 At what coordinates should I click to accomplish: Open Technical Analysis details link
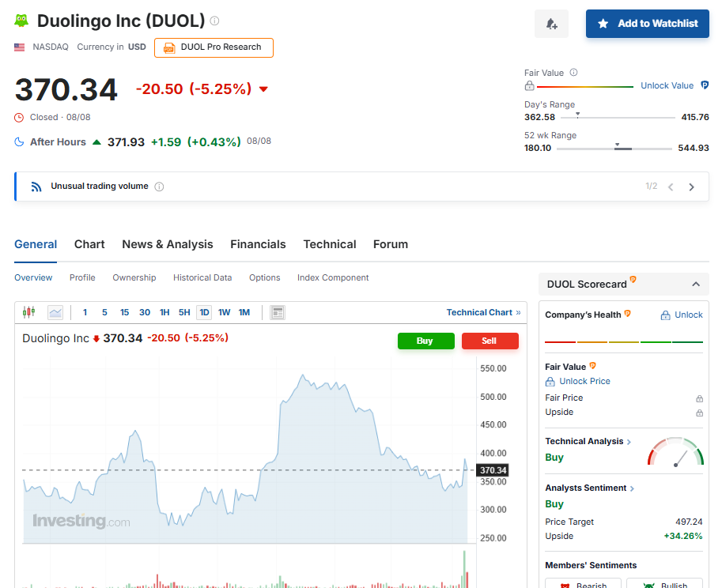pyautogui.click(x=588, y=441)
